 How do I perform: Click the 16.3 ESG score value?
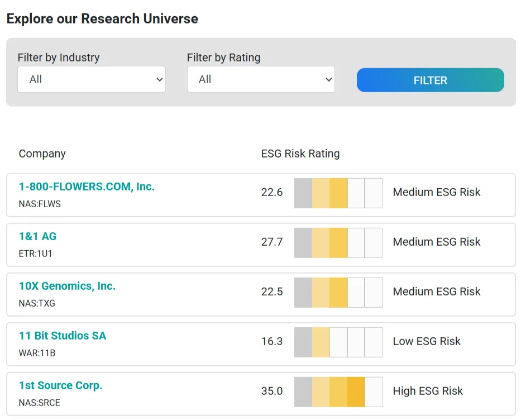[x=272, y=341]
